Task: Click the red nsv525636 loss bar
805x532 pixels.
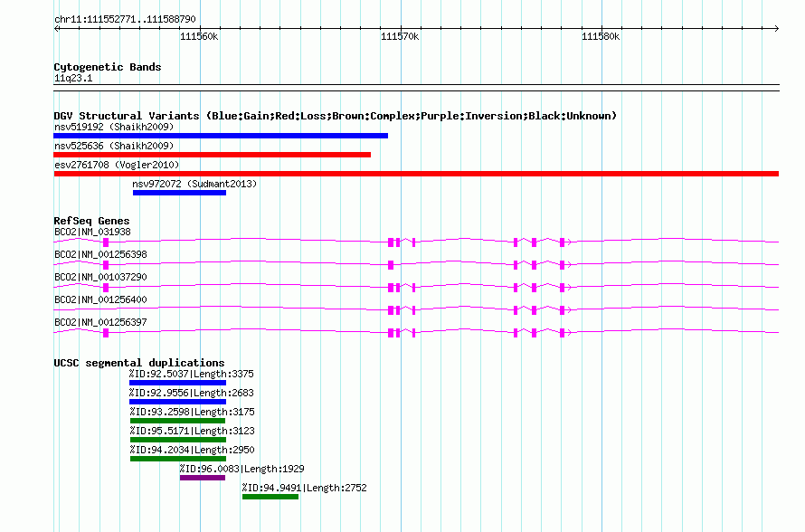Action: [x=212, y=155]
